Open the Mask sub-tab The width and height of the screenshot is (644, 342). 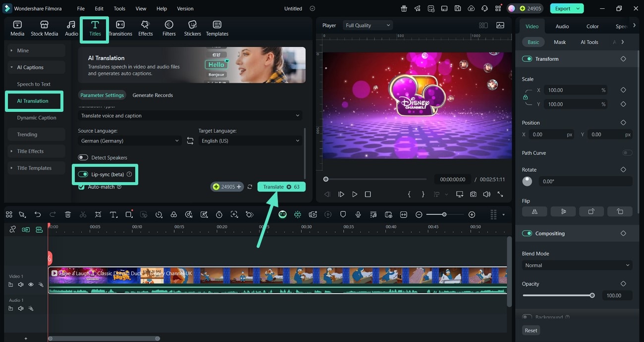560,42
